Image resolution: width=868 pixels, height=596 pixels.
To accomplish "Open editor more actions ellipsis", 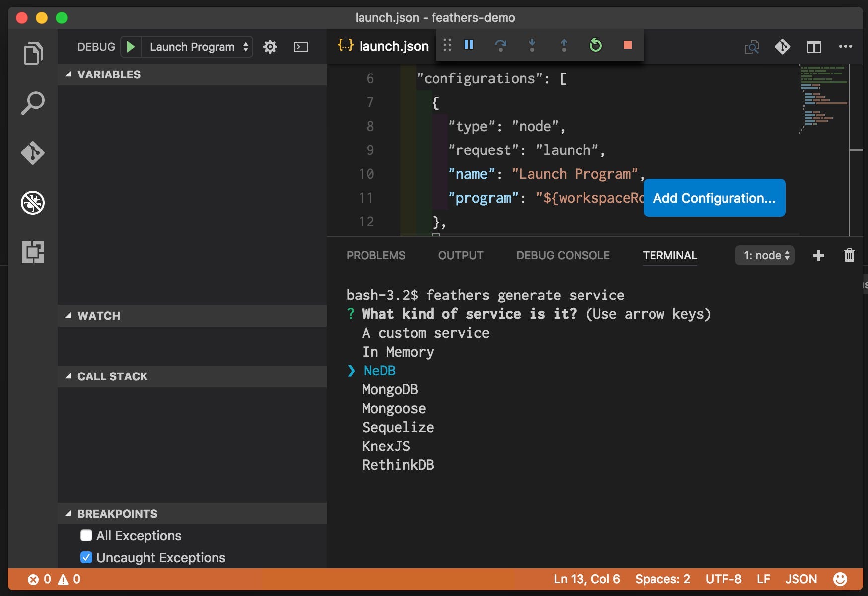I will [845, 46].
